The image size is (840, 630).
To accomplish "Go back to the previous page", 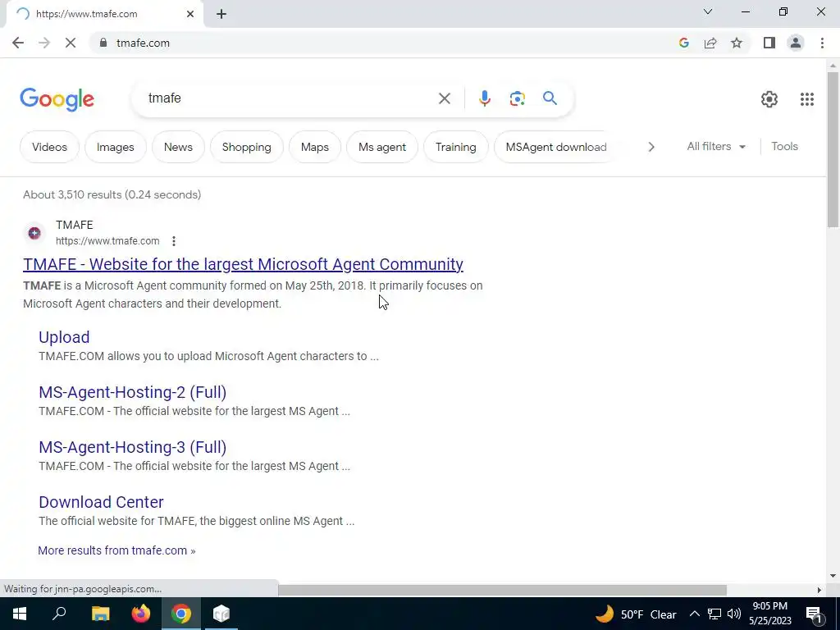I will [x=18, y=43].
